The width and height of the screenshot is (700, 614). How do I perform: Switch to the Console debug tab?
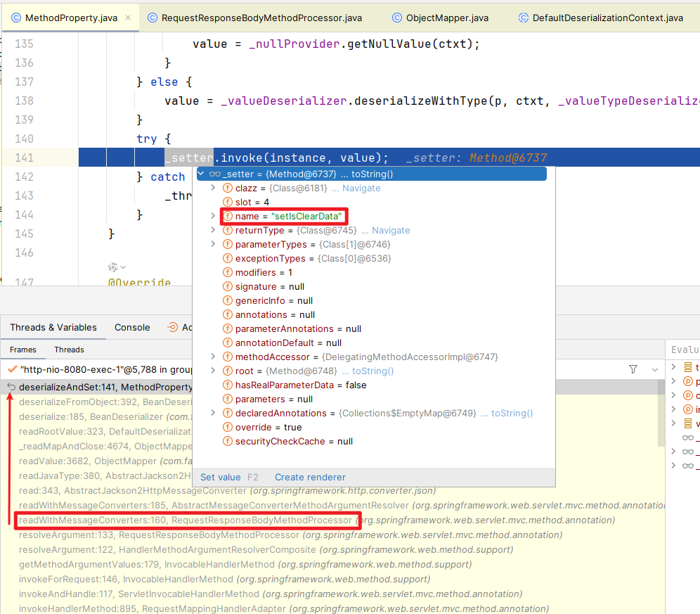pyautogui.click(x=132, y=327)
